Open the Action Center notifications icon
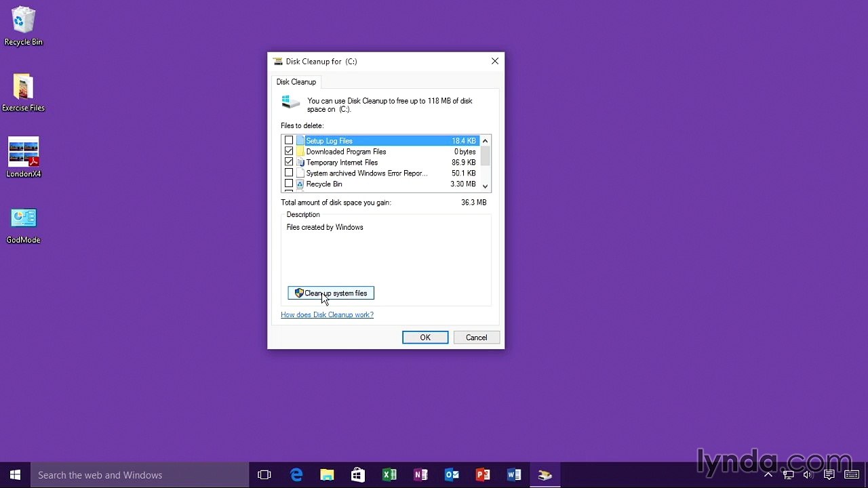The image size is (868, 488). (829, 475)
